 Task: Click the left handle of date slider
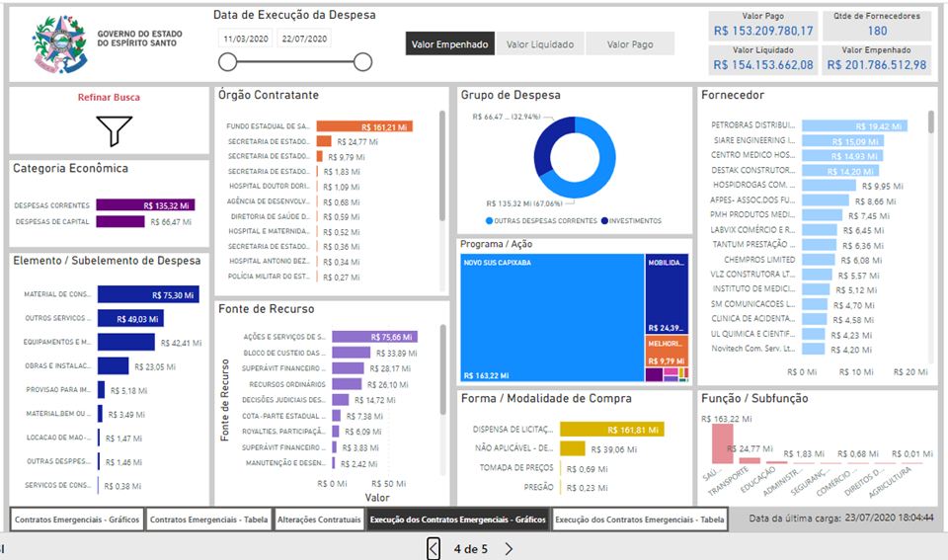(x=227, y=63)
